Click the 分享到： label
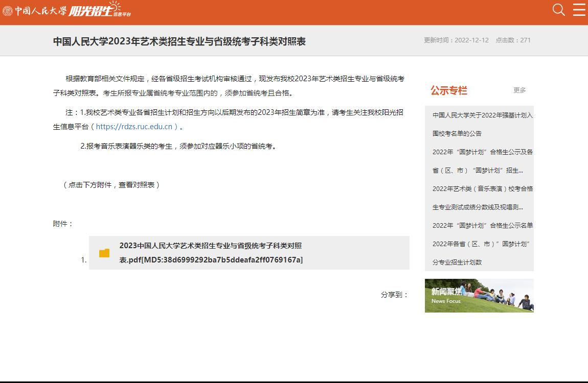Viewport: 588px width, 383px height. click(x=394, y=295)
